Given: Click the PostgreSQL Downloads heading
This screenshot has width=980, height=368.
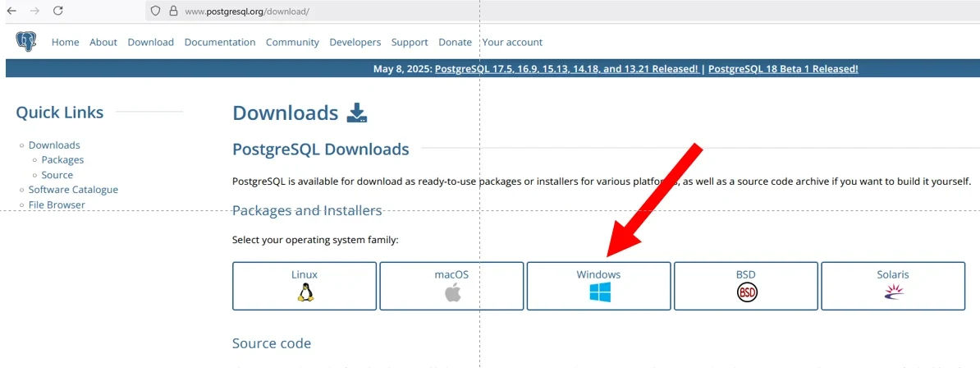Looking at the screenshot, I should [x=321, y=149].
